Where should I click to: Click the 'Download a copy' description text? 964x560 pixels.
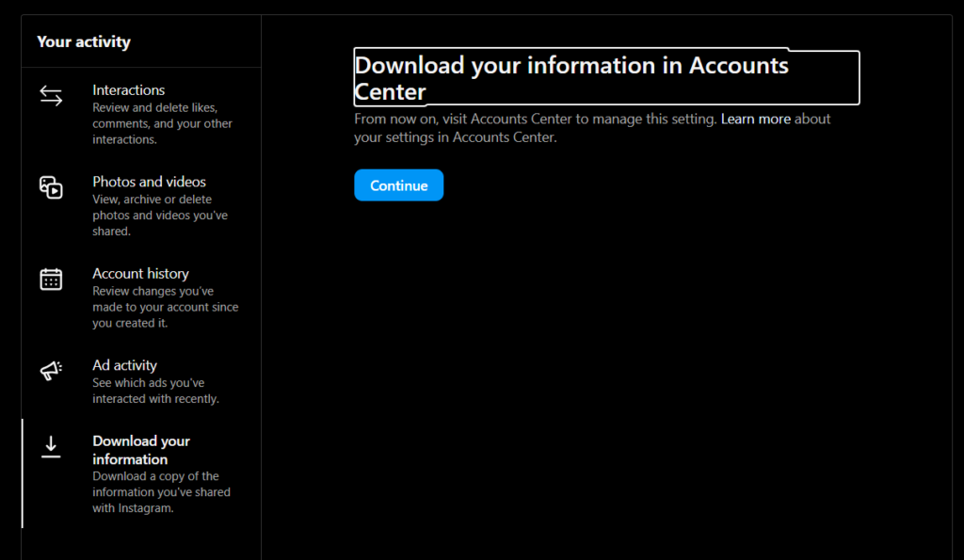click(x=161, y=492)
